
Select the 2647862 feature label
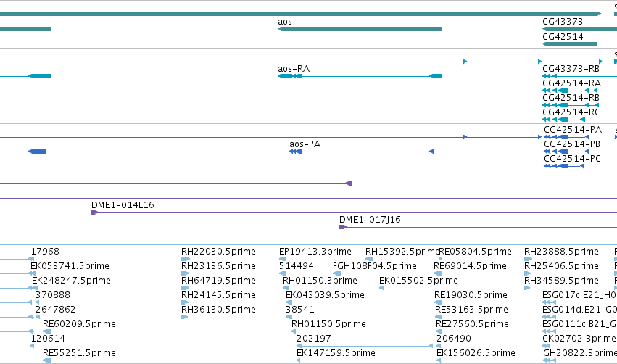tap(55, 310)
